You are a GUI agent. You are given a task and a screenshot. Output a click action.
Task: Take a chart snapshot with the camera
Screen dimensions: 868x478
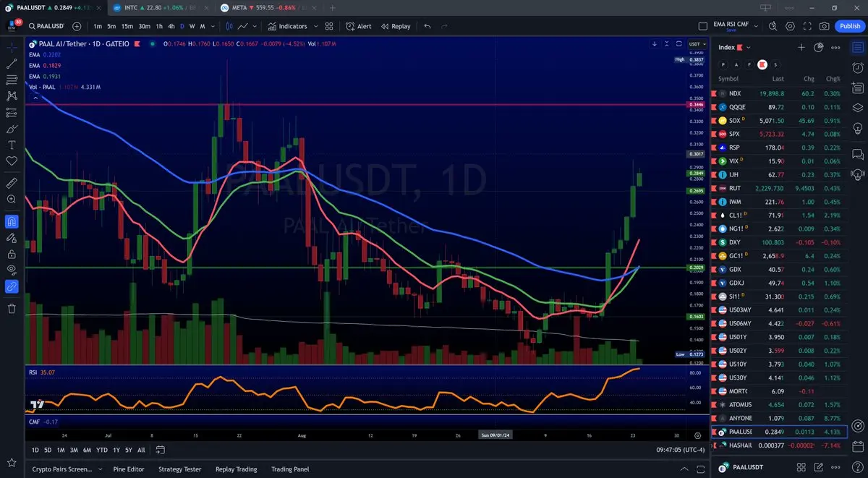825,26
